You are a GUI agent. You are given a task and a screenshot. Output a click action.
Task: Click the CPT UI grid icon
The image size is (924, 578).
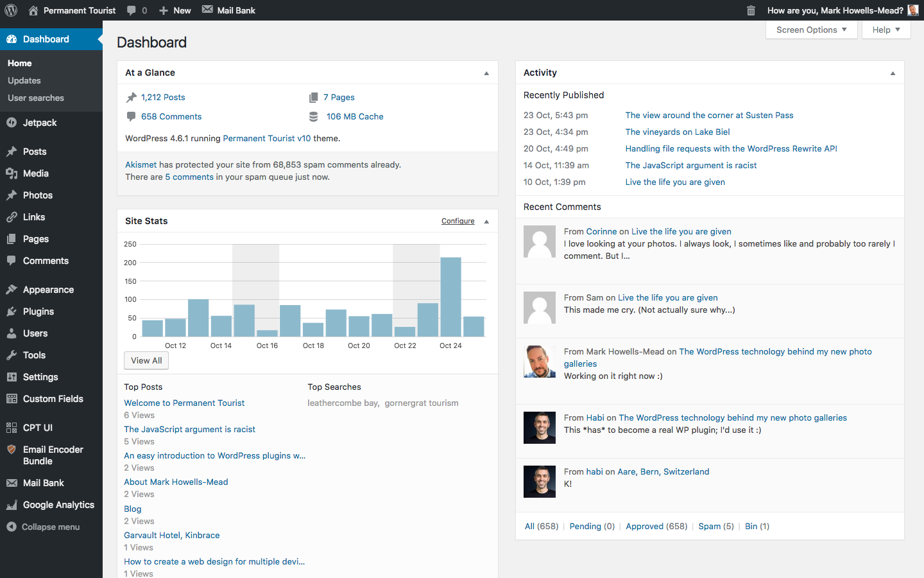click(12, 428)
